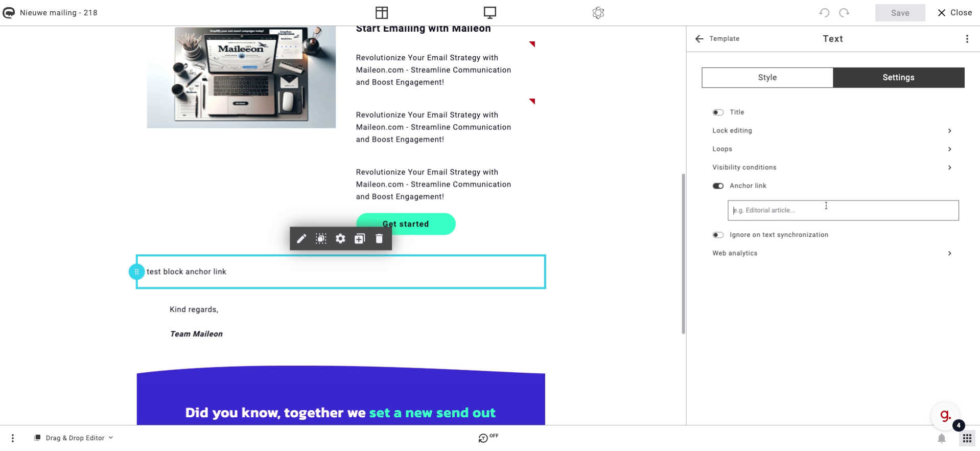
Task: Grab the block drag handle icon
Action: point(136,272)
